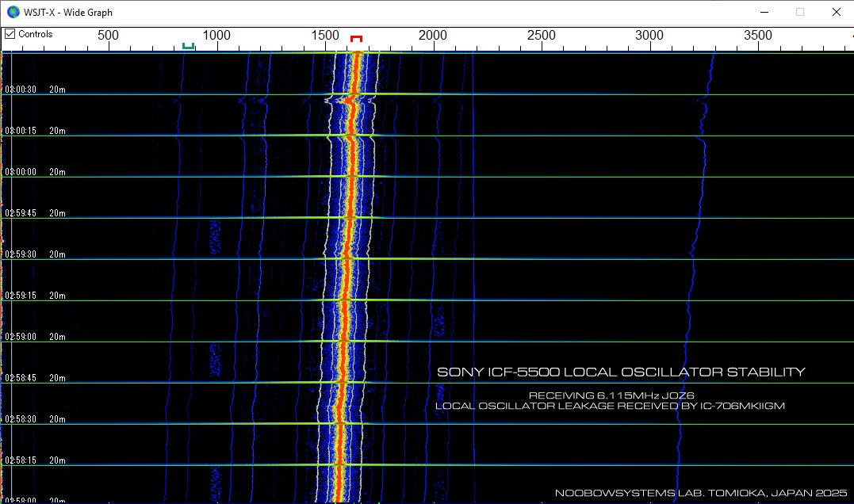Click the 2000 Hz frequency scale label
Screen dimensions: 854x504
(433, 36)
